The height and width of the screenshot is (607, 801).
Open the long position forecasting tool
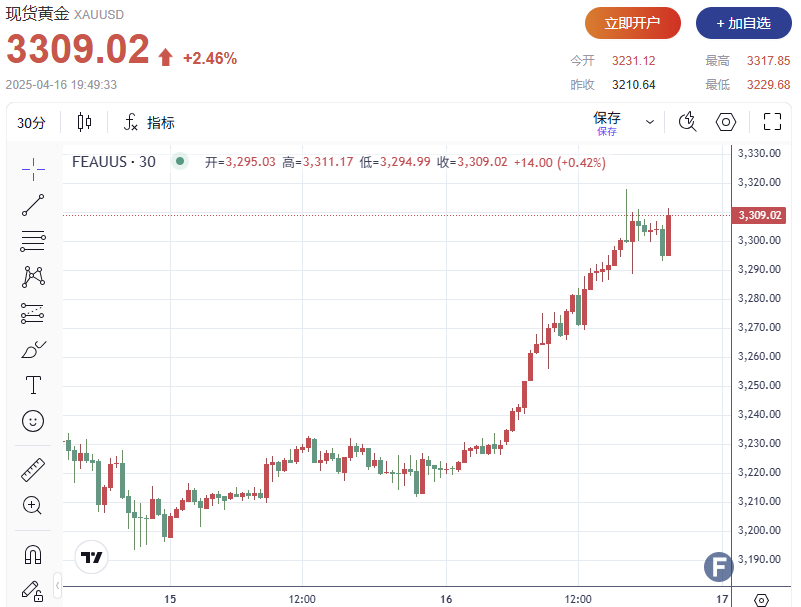tap(33, 313)
